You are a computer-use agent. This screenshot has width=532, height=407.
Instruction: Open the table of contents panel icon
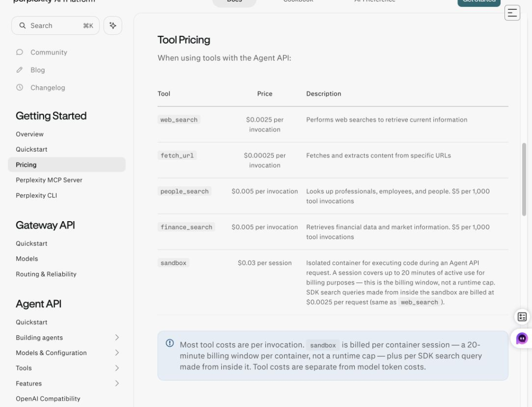point(512,13)
